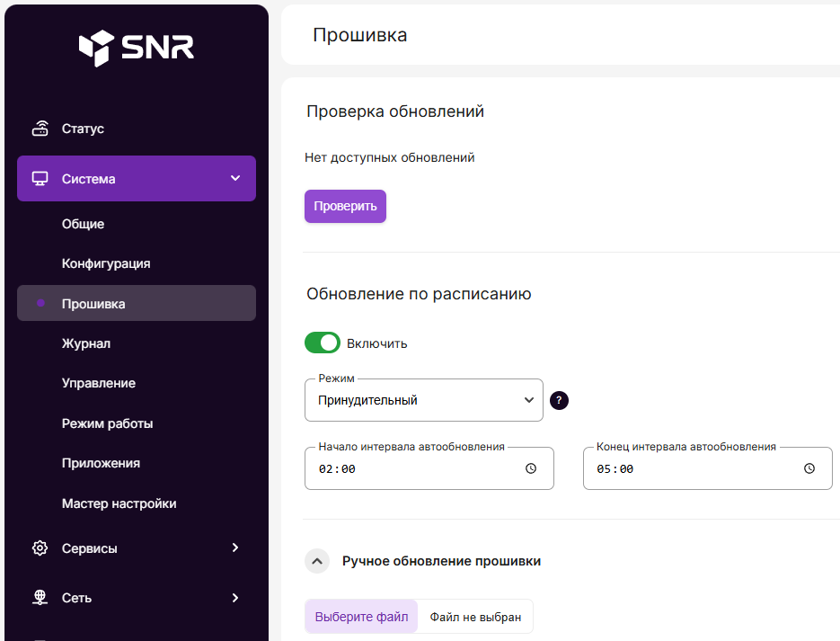Click the globe Network icon
Screen dimensions: 840x641
(x=40, y=598)
